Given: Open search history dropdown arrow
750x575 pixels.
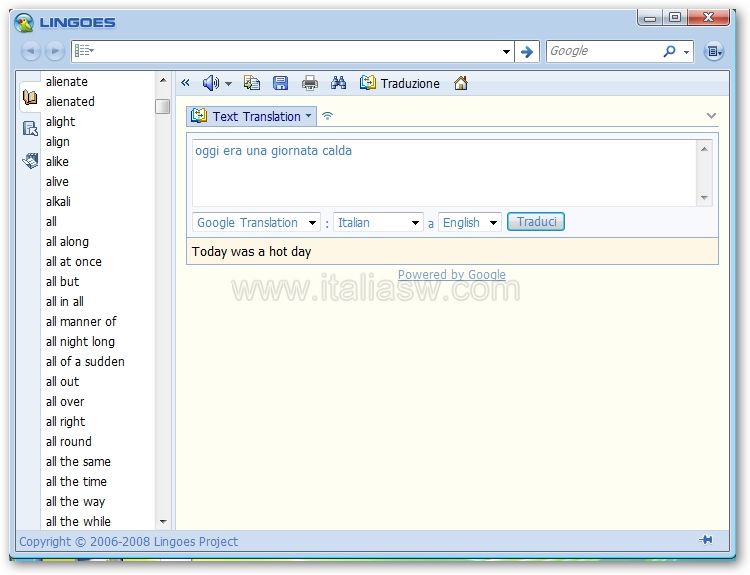Looking at the screenshot, I should click(506, 52).
